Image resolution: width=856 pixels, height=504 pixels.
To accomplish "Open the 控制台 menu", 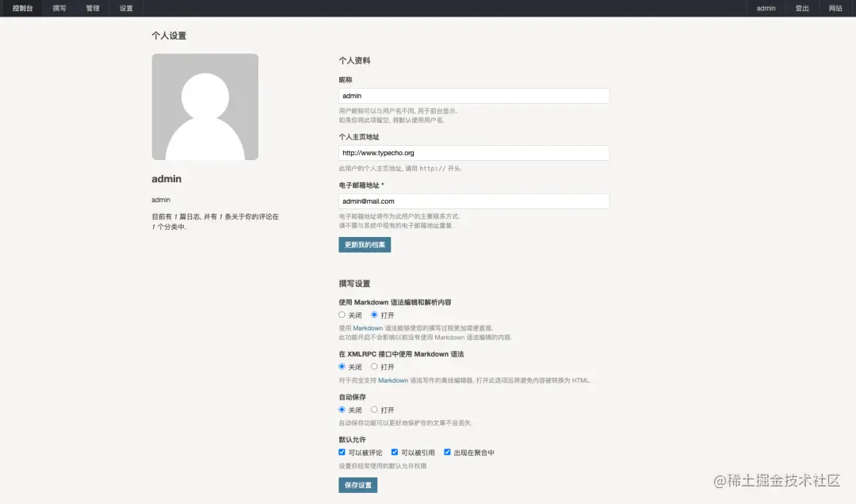I will [x=22, y=8].
